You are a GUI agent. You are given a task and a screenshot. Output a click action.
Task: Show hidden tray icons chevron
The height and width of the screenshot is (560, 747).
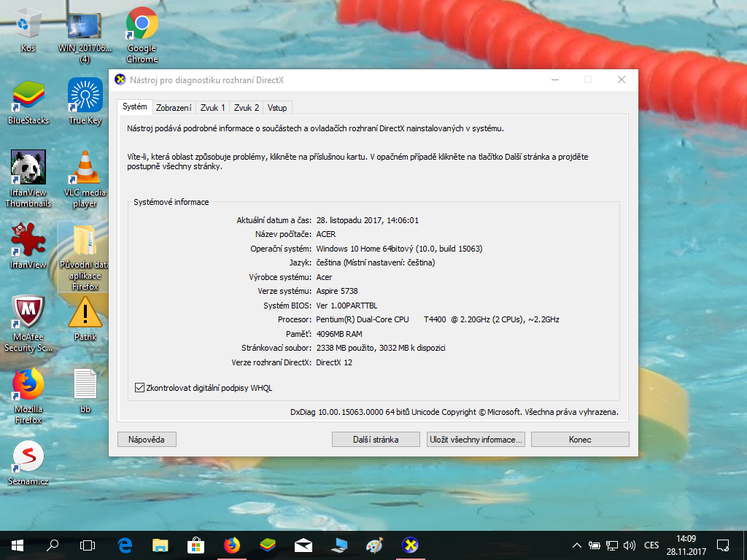coord(576,545)
